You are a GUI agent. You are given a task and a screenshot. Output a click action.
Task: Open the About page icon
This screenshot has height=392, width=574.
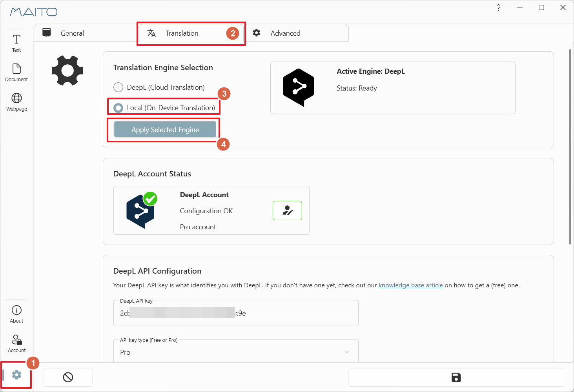click(x=16, y=314)
